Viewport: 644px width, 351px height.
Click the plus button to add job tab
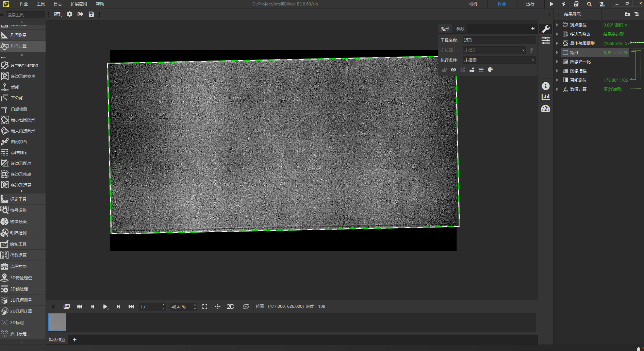click(75, 339)
